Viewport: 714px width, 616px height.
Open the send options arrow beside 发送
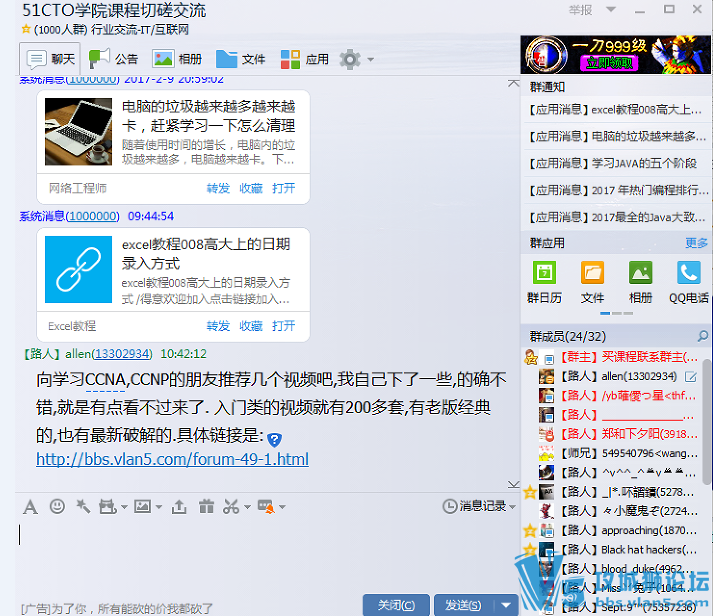506,605
